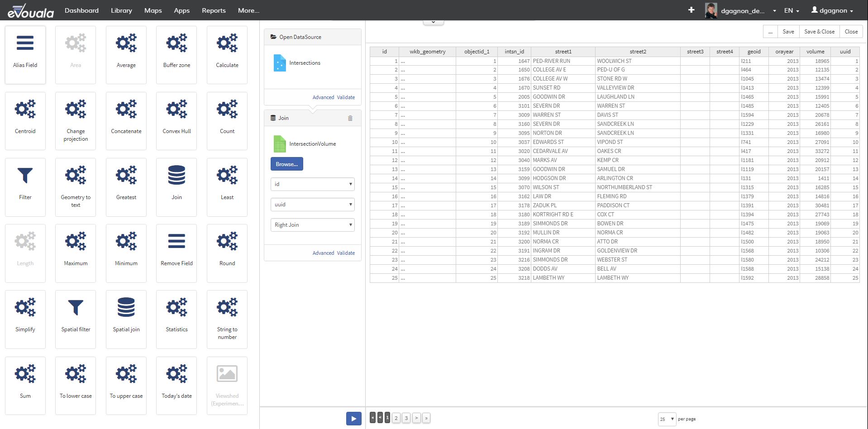Click the plus icon in top bar
The image size is (868, 429).
[691, 10]
